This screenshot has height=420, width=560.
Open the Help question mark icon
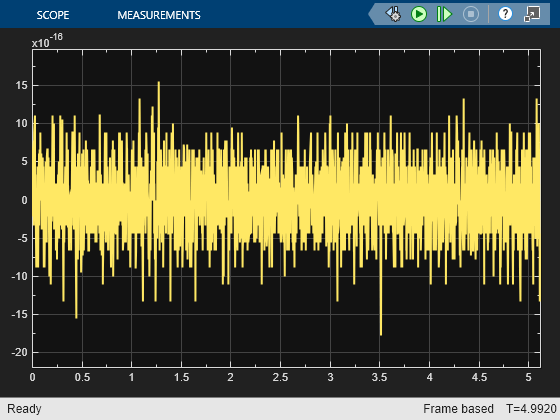[x=505, y=14]
